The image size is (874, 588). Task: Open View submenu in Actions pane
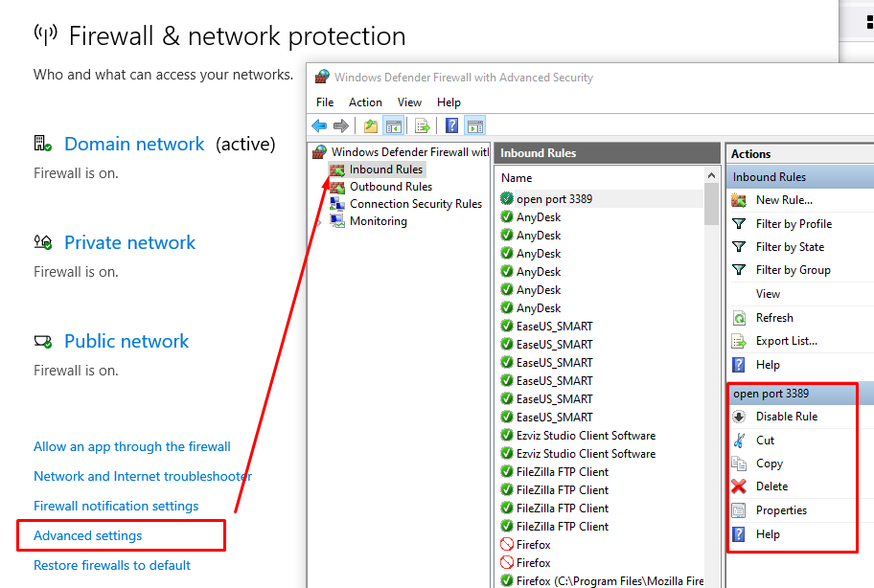[768, 294]
